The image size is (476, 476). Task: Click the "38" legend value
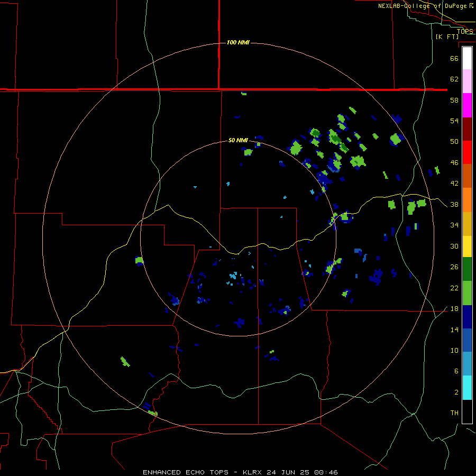(x=454, y=204)
